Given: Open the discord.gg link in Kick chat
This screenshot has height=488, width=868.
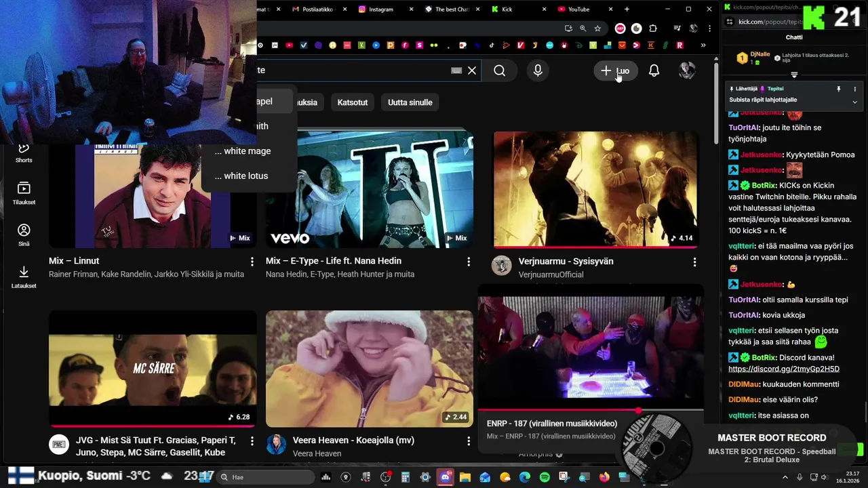Looking at the screenshot, I should (784, 369).
